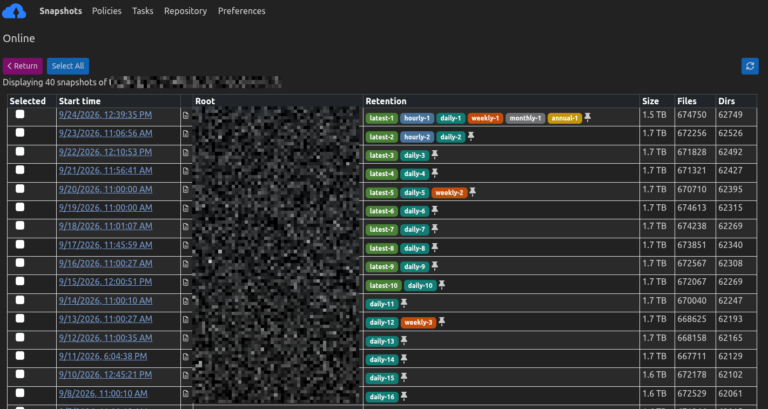Click the pin icon beside weekly-2 badge
Screen dimensions: 768x409
pos(472,192)
